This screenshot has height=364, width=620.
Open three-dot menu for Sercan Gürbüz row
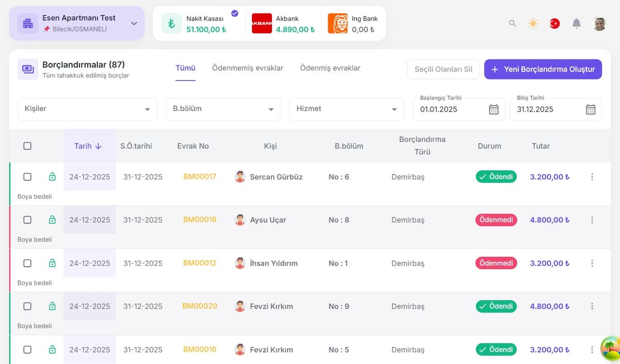[x=592, y=177]
